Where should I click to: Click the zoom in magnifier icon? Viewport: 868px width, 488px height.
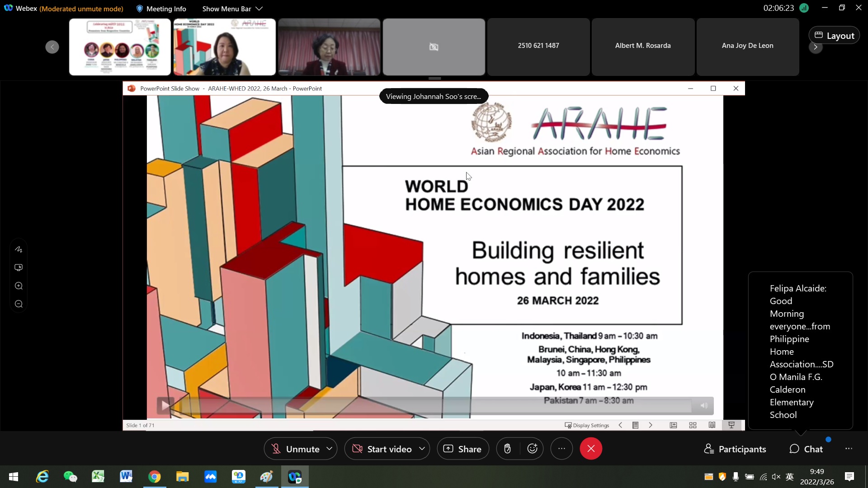point(19,286)
